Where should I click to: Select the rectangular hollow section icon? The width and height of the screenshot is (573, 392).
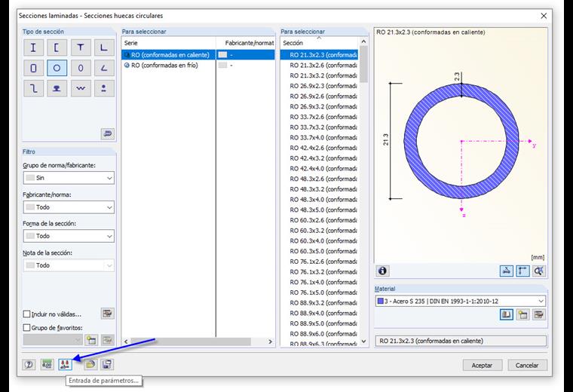[x=33, y=68]
